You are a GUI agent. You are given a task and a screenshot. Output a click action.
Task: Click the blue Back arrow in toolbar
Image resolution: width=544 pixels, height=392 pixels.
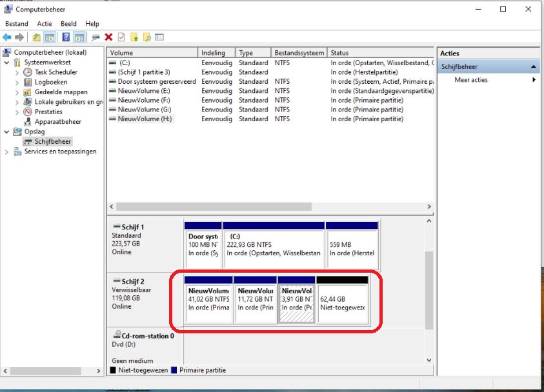click(7, 37)
